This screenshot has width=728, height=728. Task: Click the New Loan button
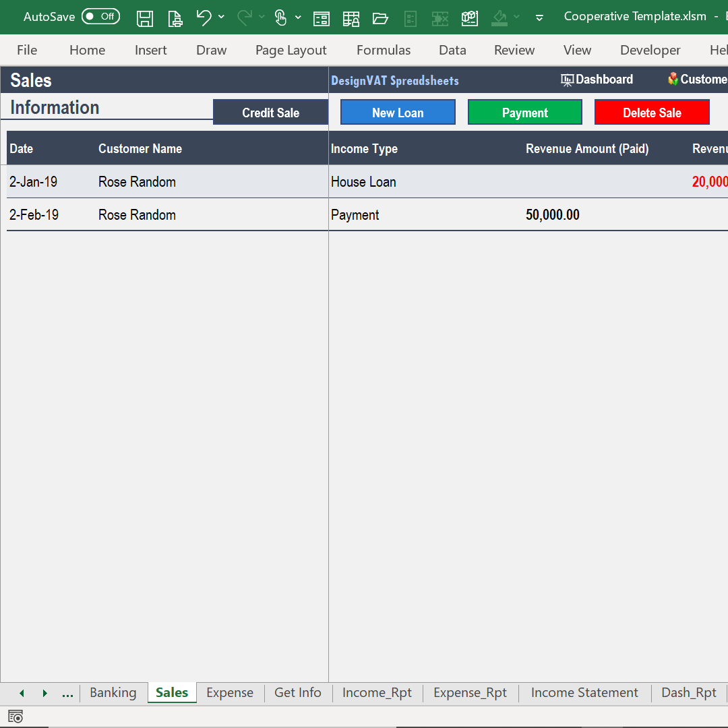point(398,112)
